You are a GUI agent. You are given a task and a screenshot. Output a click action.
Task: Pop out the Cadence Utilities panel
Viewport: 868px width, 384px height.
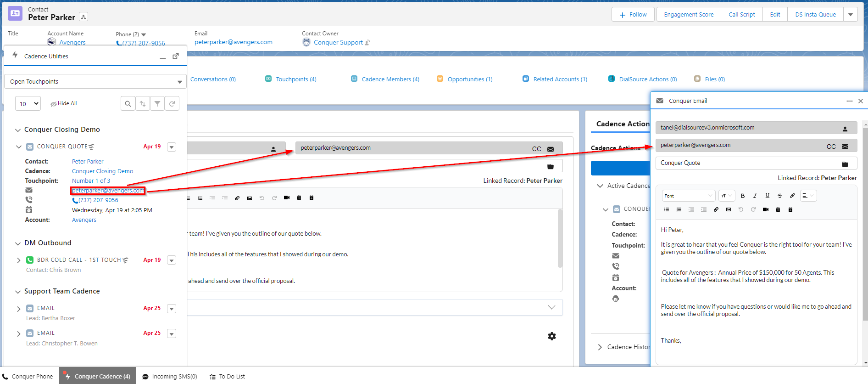(176, 56)
